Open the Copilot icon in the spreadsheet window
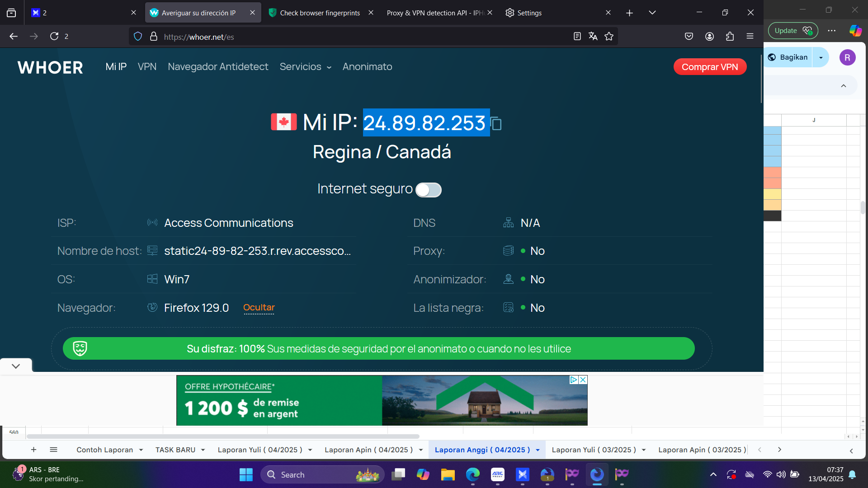This screenshot has width=868, height=488. tap(855, 31)
